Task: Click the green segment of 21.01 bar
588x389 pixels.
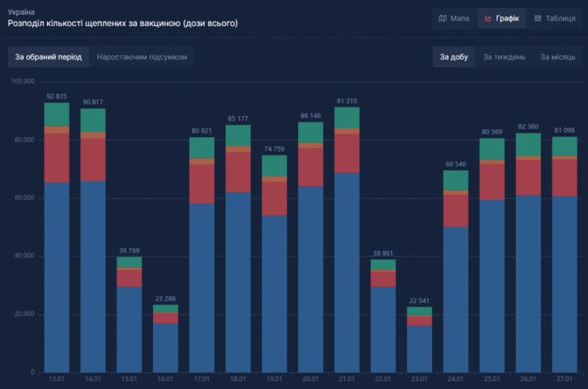Action: (347, 118)
